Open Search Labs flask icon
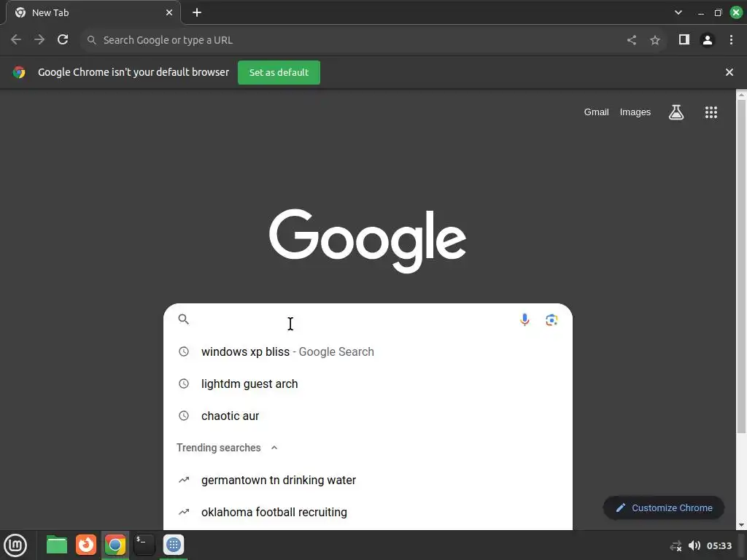Viewport: 747px width, 560px height. (676, 112)
